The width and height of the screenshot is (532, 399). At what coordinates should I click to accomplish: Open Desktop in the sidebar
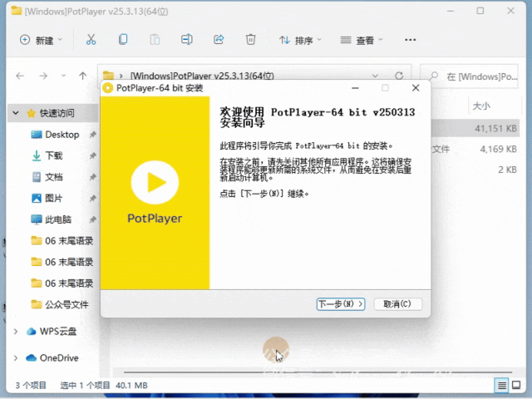click(x=62, y=135)
